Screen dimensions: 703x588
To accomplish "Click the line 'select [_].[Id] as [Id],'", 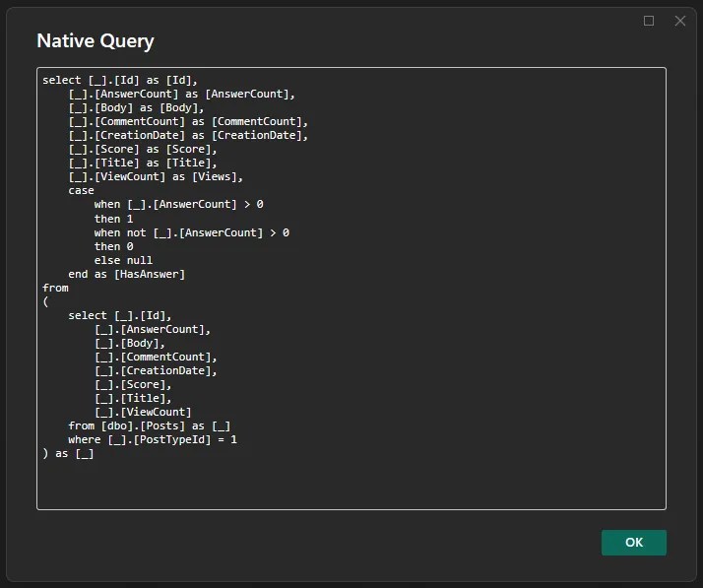I will [120, 81].
